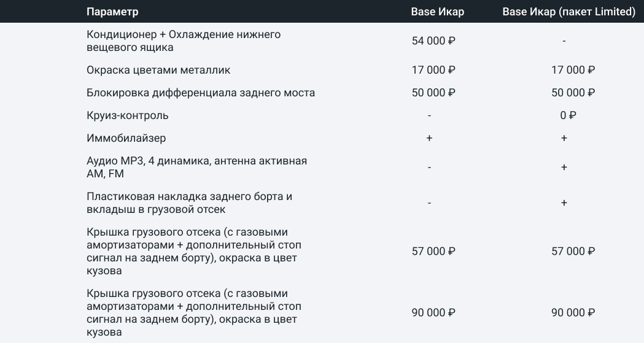
Task: Click the 17 000 ₽ price under Base Икар
Action: (x=433, y=70)
